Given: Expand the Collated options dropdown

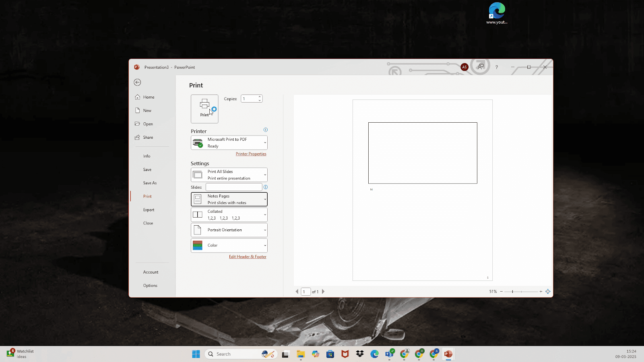Looking at the screenshot, I should [x=229, y=214].
